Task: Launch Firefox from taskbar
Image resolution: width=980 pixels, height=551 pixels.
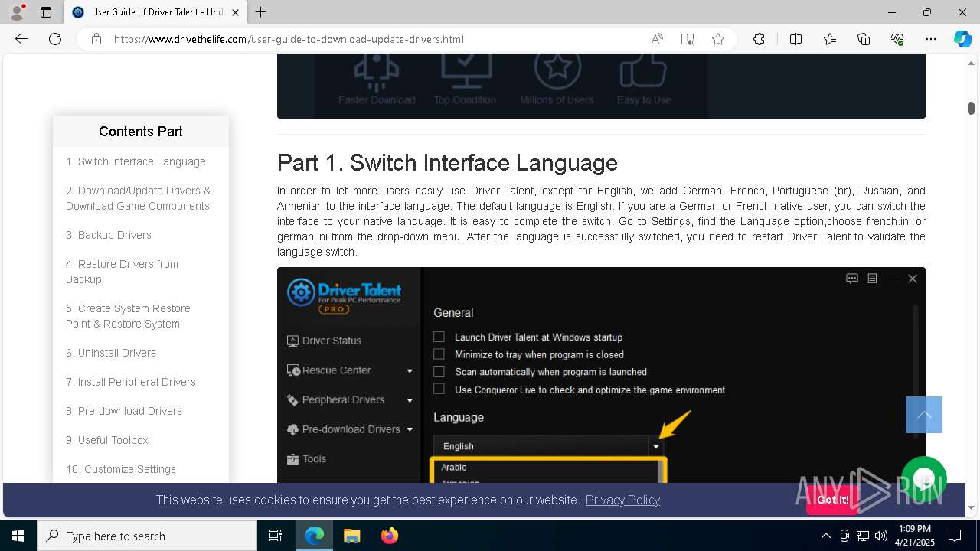Action: [389, 536]
